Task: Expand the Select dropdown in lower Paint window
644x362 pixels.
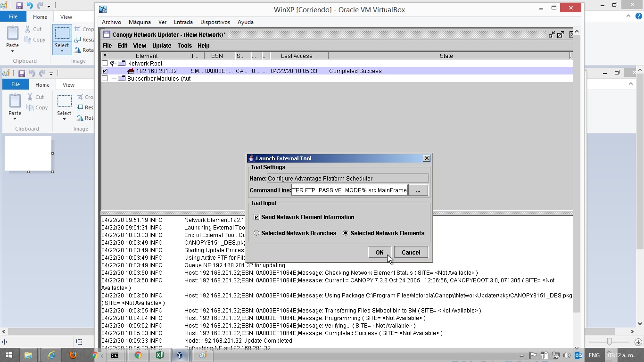Action: point(64,119)
